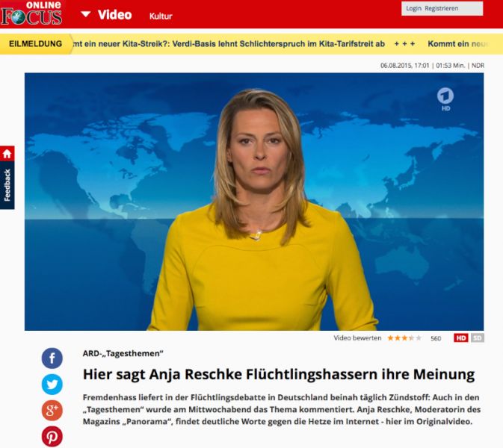Click the rating count 560
The height and width of the screenshot is (448, 503).
[436, 338]
